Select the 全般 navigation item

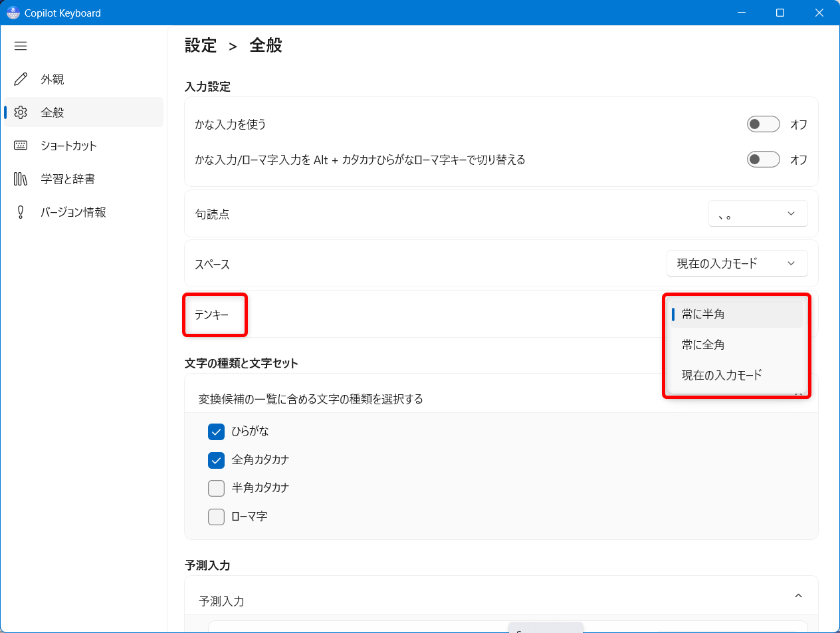click(84, 112)
